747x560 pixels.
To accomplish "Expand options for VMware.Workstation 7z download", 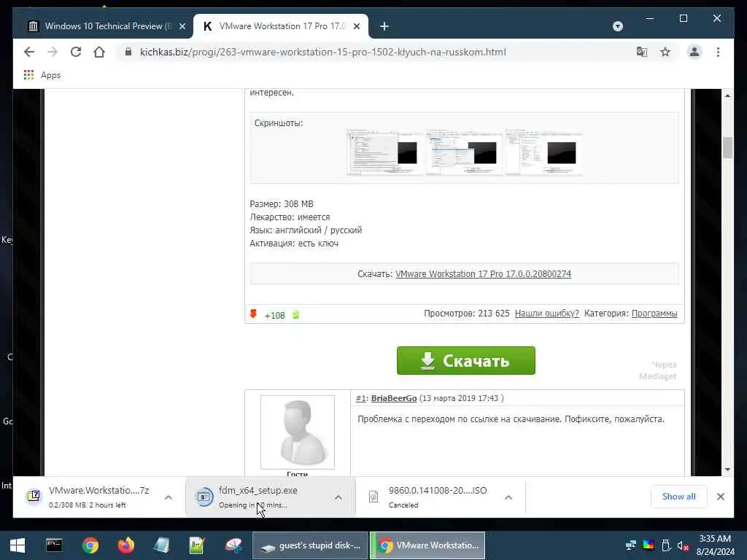I will click(x=169, y=497).
